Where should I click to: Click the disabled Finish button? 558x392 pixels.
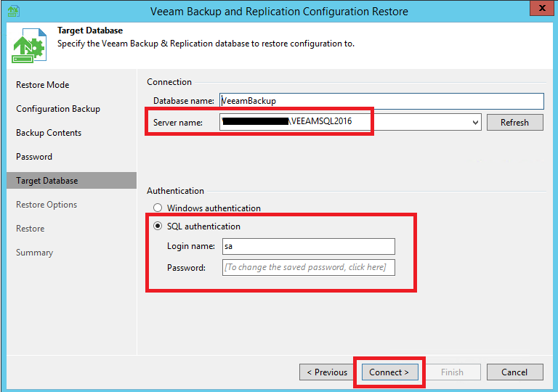[x=452, y=372]
